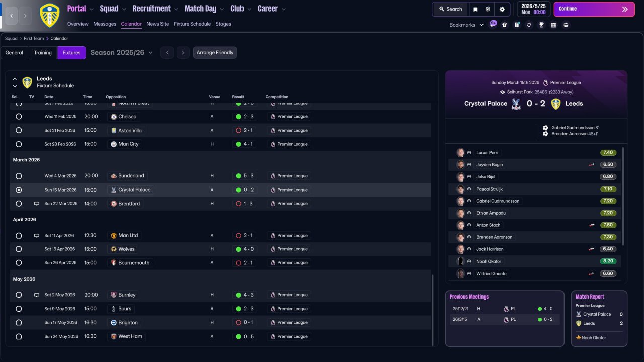Click the TV icon on the Brentford row

[x=37, y=204]
